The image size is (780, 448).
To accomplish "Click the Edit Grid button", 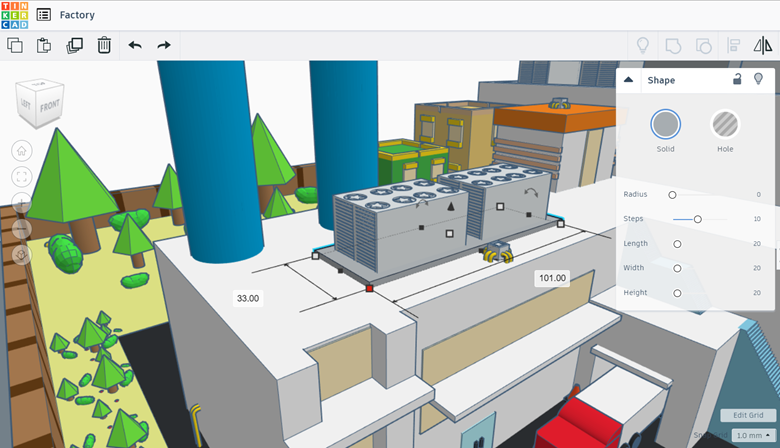I will tap(748, 415).
